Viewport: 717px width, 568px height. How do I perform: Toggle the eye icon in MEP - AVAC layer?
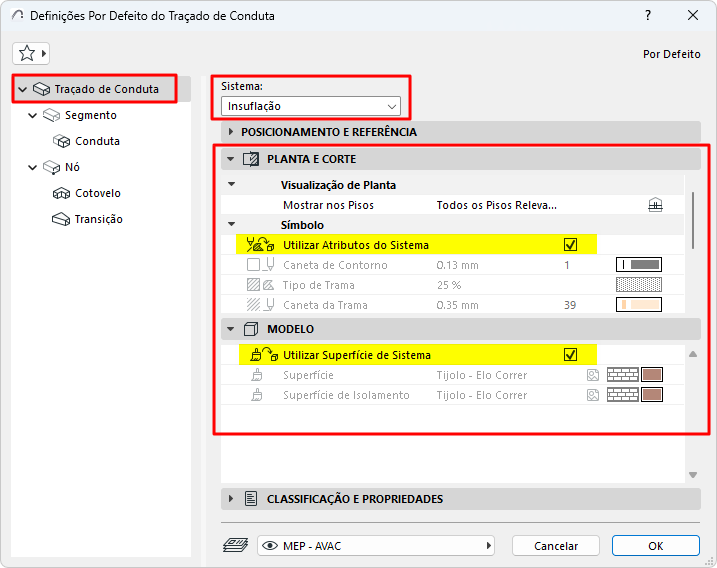pos(270,546)
